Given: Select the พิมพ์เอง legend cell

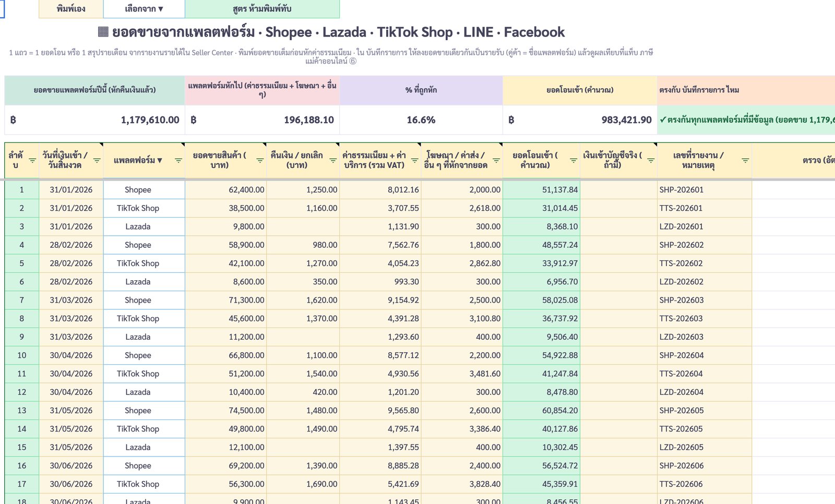Looking at the screenshot, I should coord(71,9).
